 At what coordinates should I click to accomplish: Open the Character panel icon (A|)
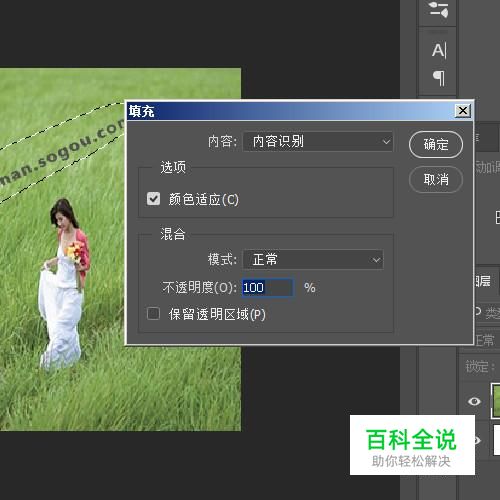(439, 51)
